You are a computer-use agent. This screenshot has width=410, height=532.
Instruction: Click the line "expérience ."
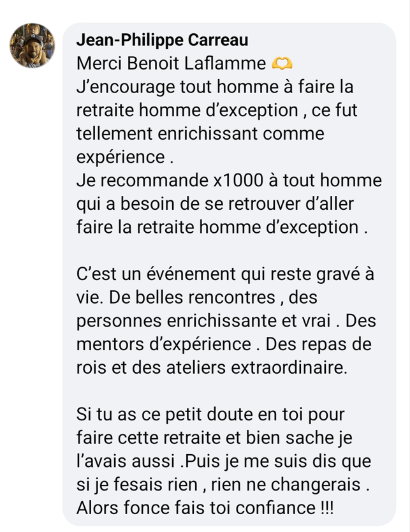coord(125,158)
